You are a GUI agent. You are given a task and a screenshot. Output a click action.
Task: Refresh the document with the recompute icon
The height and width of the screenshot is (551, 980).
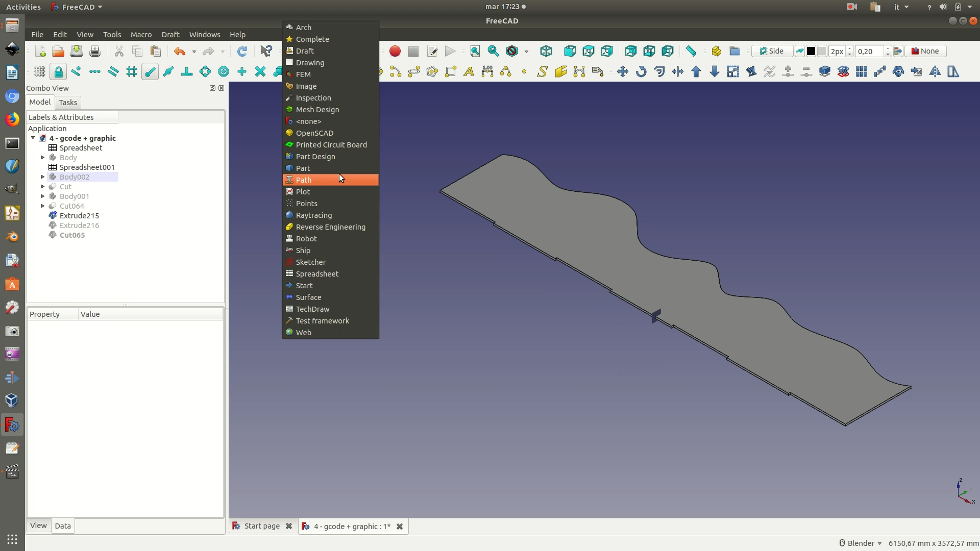click(242, 51)
